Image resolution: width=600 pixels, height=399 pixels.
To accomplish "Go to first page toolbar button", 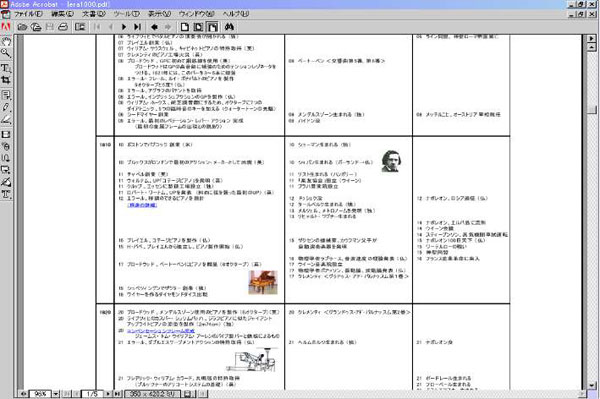I will pos(97,27).
